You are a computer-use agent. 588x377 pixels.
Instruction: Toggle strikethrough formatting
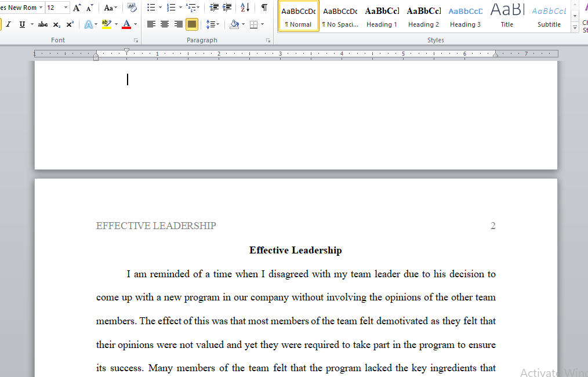43,24
